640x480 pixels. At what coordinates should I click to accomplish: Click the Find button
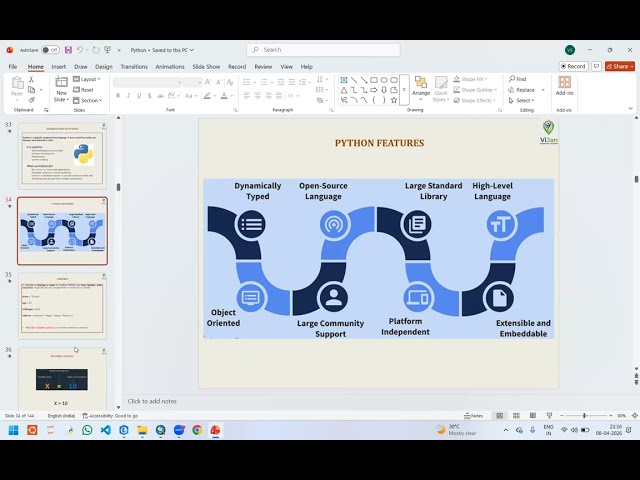point(518,79)
